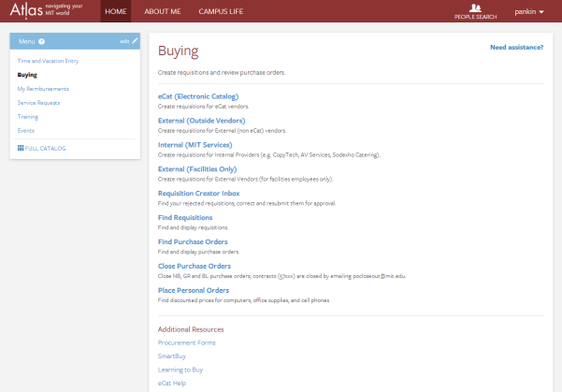Click Find Purchase Orders link

193,241
